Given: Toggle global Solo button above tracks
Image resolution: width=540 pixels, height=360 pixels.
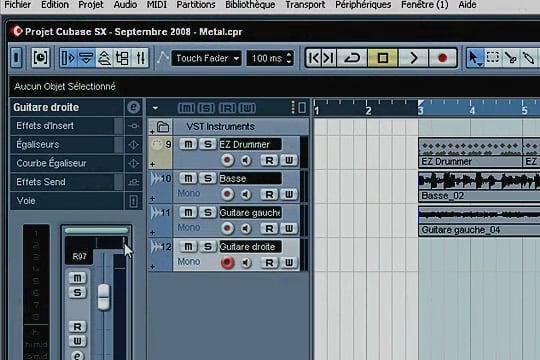Looking at the screenshot, I should [206, 108].
